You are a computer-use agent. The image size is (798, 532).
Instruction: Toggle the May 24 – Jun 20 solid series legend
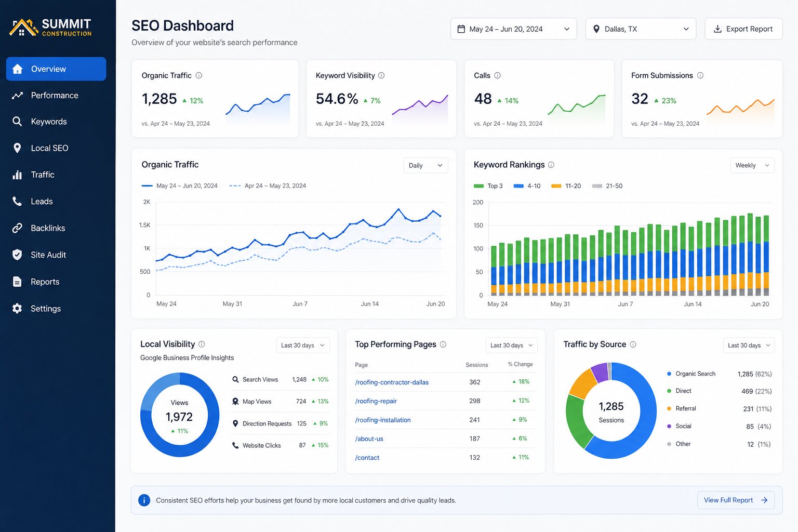click(x=179, y=186)
